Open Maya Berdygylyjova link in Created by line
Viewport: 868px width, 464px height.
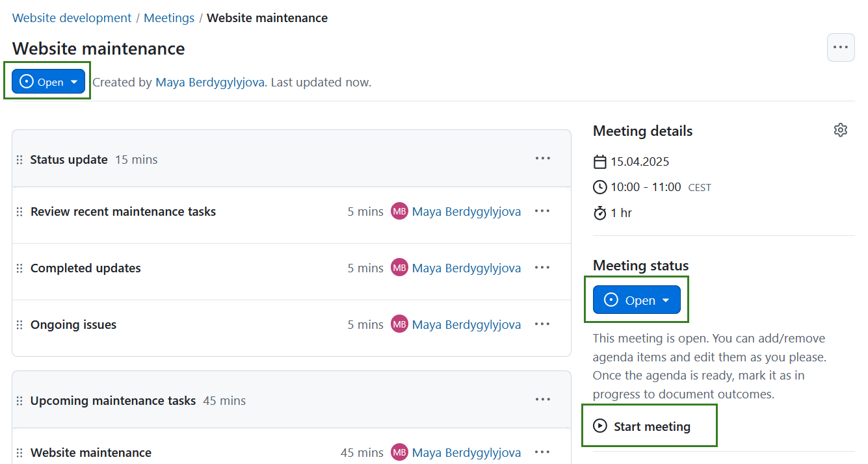(x=210, y=83)
